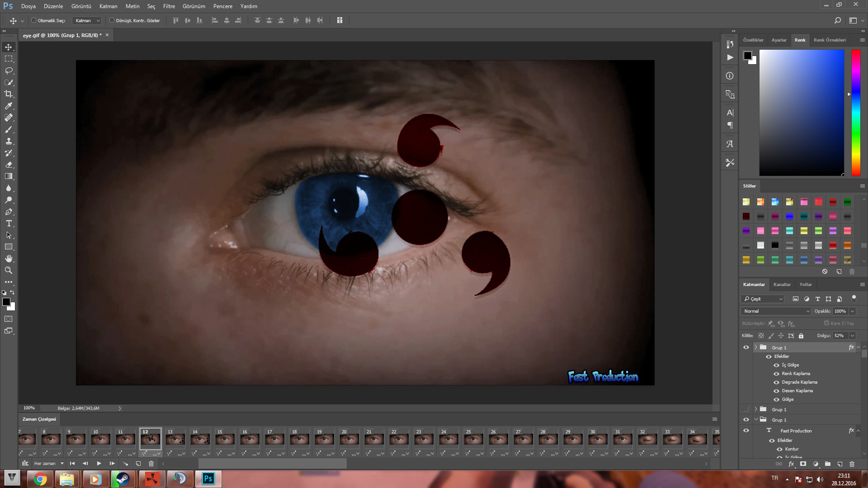Viewport: 868px width, 488px height.
Task: Select the Healing Brush tool
Action: pyautogui.click(x=9, y=117)
